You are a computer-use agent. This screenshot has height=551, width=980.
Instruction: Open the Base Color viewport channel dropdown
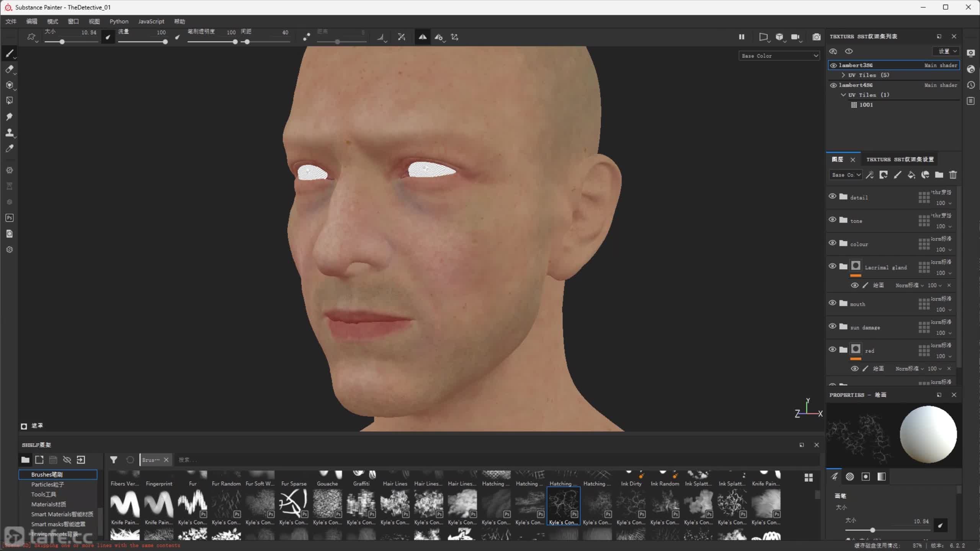click(x=779, y=56)
